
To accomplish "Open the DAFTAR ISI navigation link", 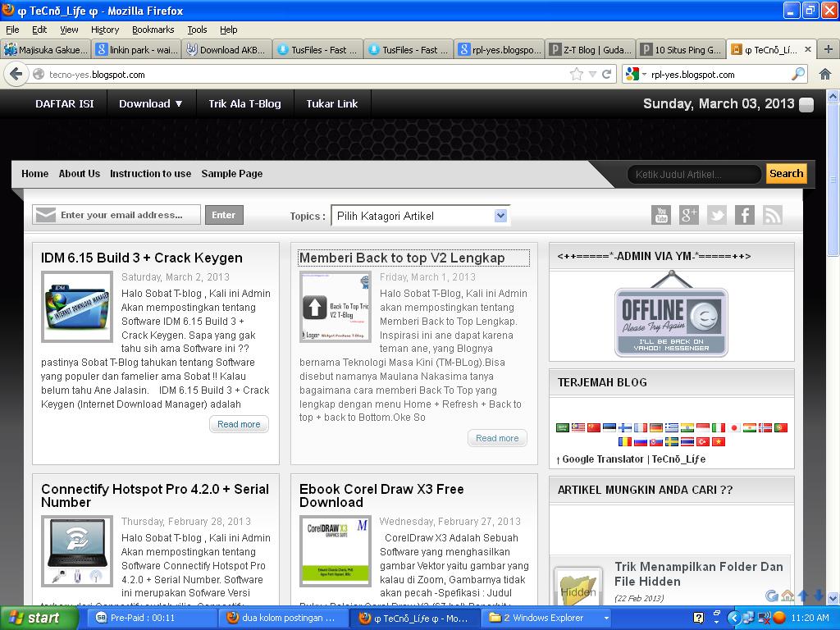I will pyautogui.click(x=64, y=103).
